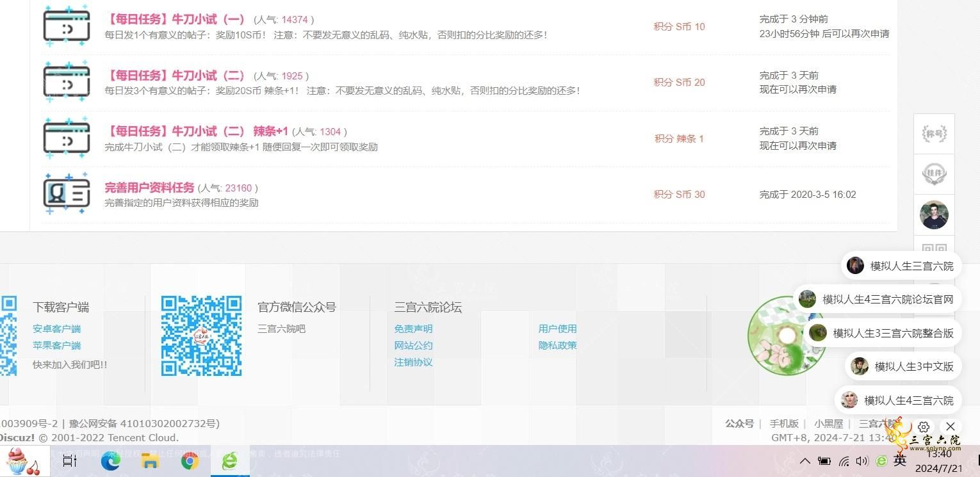Click the 完成于 3 分钟前 status text
The height and width of the screenshot is (477, 980).
(x=794, y=19)
